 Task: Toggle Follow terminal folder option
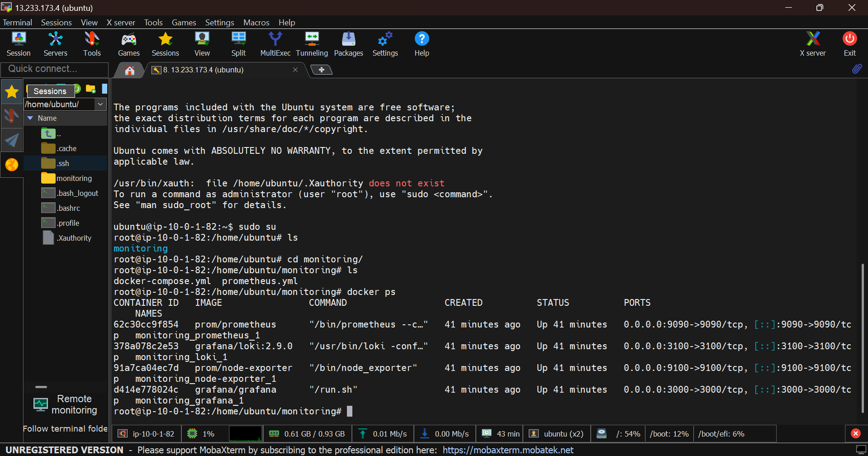click(x=65, y=428)
